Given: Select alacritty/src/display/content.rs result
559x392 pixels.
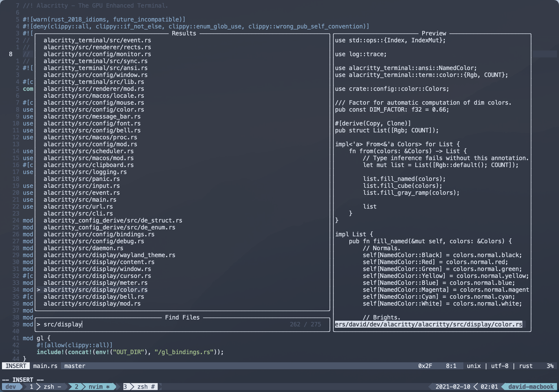Looking at the screenshot, I should [x=99, y=262].
